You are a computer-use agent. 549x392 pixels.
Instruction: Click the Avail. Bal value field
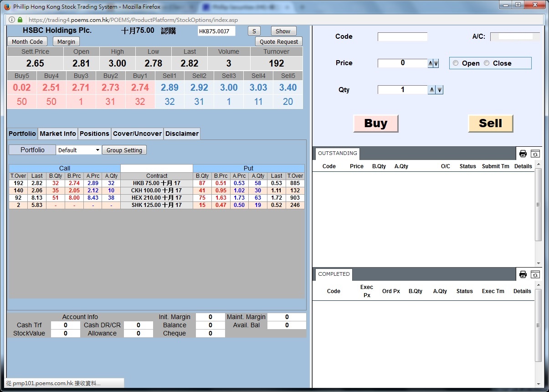[x=287, y=325]
